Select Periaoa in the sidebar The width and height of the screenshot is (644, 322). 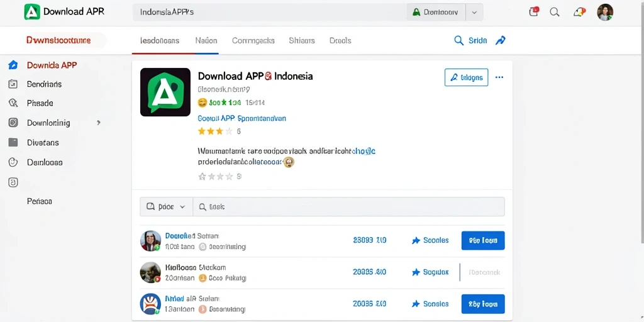coord(40,202)
